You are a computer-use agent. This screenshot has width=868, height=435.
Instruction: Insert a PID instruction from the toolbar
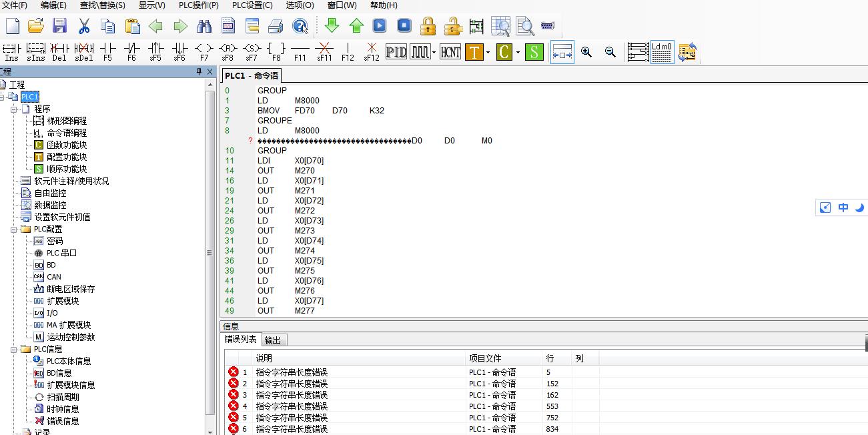tap(396, 52)
